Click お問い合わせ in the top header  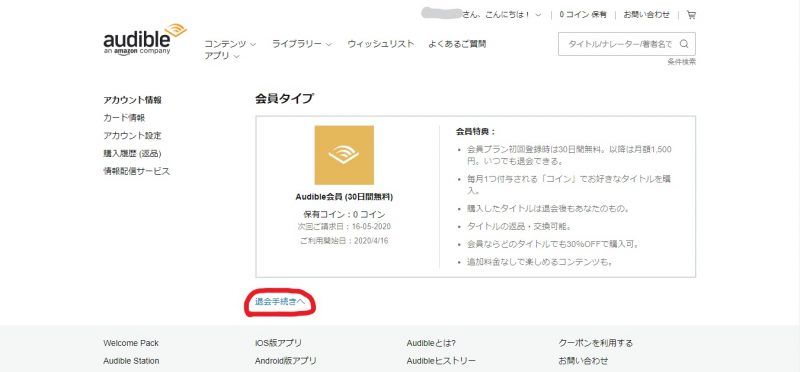[x=646, y=15]
